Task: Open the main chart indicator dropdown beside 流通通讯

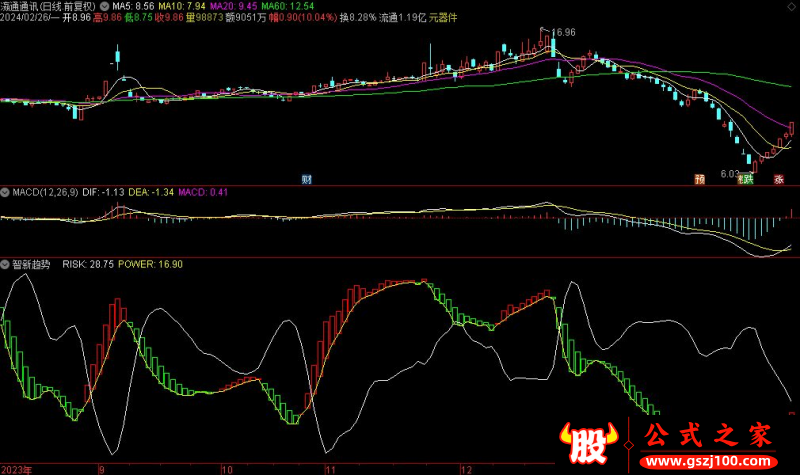Action: 104,6
